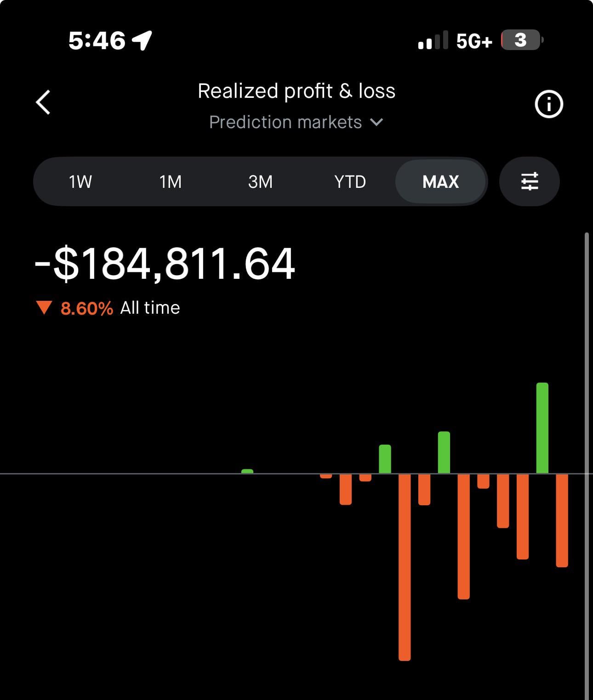Switch to the YTD range
This screenshot has height=700, width=593.
pos(350,181)
